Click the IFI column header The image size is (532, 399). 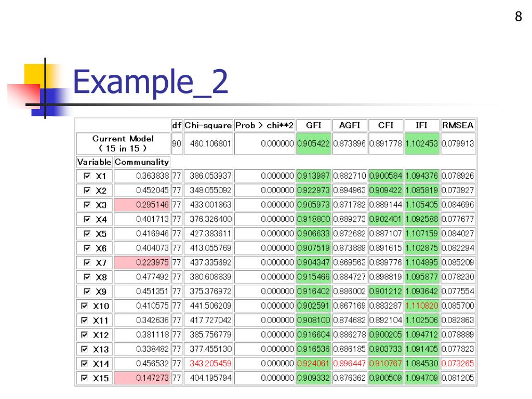[x=422, y=125]
